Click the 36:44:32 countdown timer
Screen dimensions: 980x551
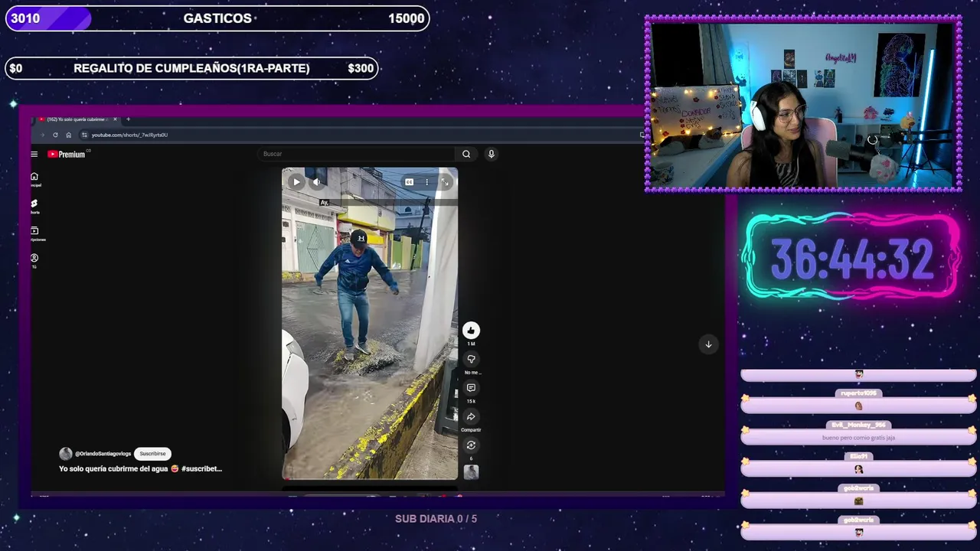tap(851, 258)
